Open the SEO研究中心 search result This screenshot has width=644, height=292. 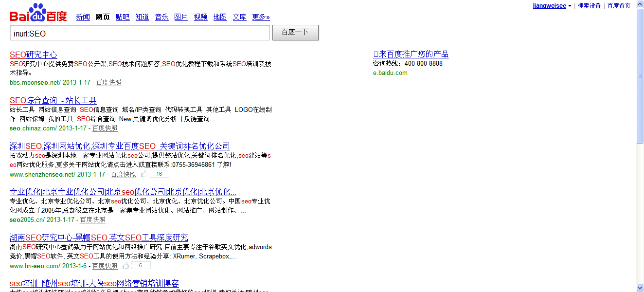tap(33, 55)
